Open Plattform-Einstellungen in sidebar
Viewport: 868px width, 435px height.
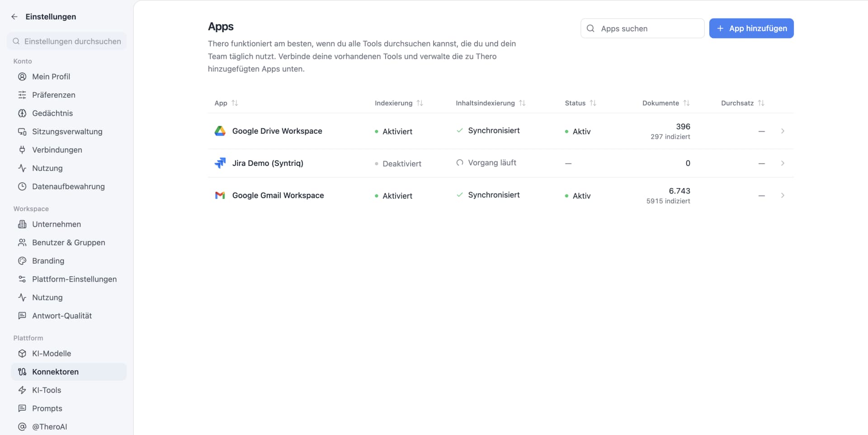tap(69, 279)
